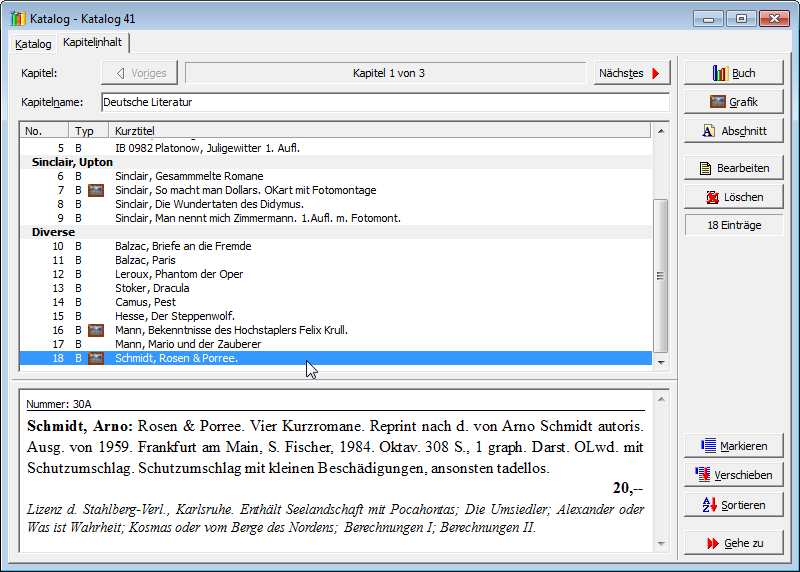Sort the list by the Kurztitel column header
This screenshot has width=800, height=572.
pyautogui.click(x=380, y=131)
